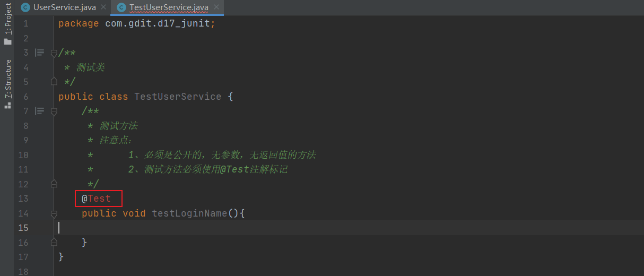Click the @Test annotation in the code

96,199
